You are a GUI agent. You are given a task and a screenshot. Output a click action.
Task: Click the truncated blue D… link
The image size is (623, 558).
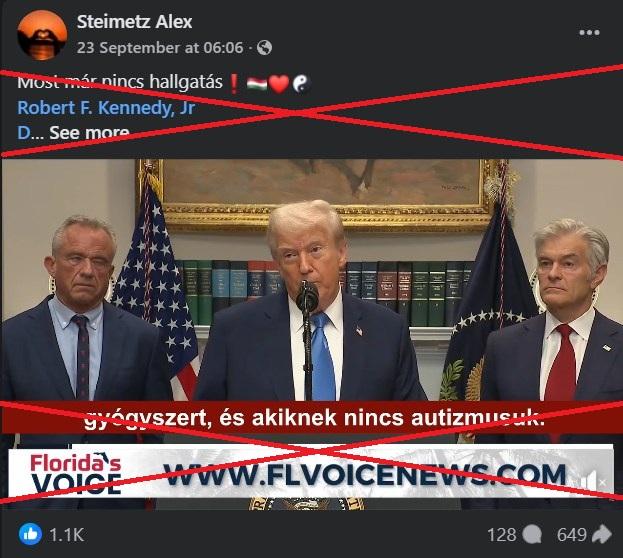29,133
